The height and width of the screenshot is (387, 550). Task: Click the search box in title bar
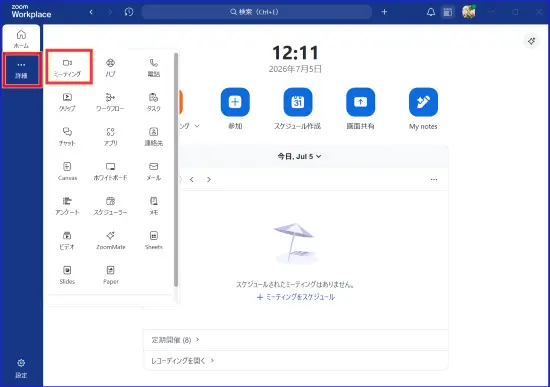(257, 12)
